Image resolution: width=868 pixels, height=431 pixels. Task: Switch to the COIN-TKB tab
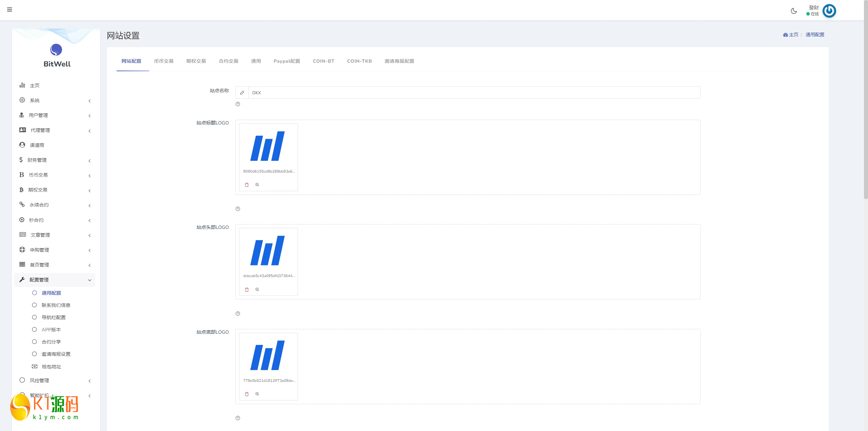coord(359,61)
